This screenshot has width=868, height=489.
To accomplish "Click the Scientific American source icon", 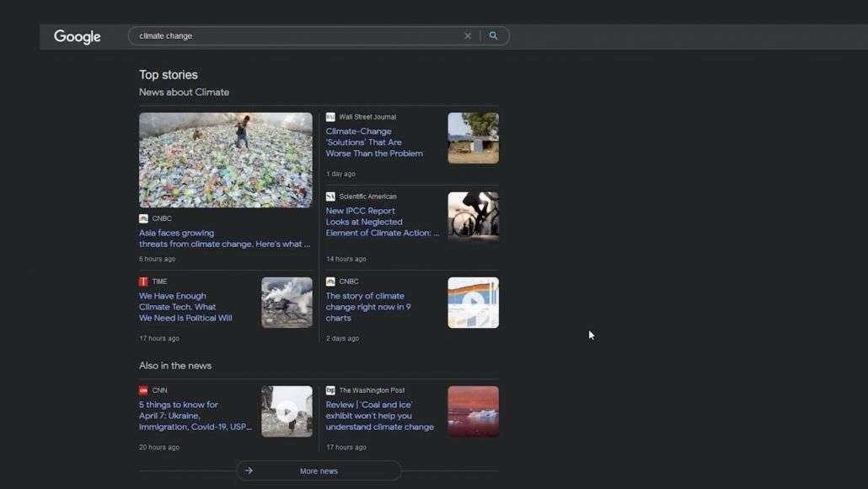I will (x=330, y=196).
